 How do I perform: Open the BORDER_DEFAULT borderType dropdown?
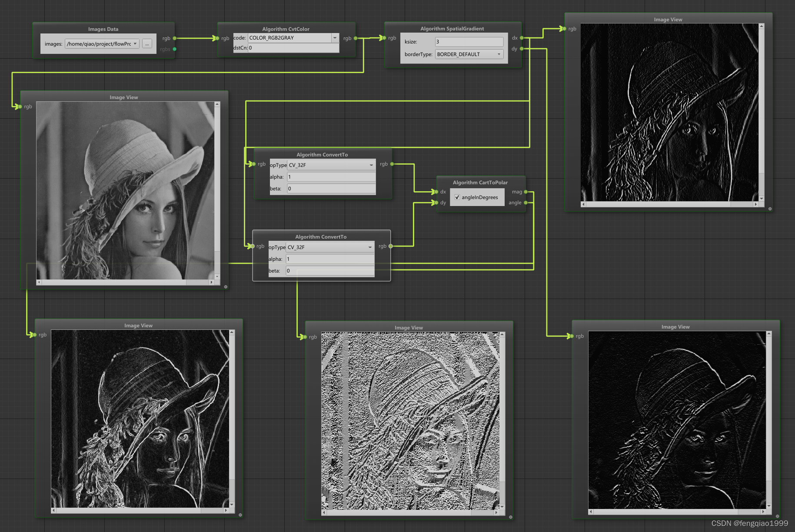tap(469, 54)
